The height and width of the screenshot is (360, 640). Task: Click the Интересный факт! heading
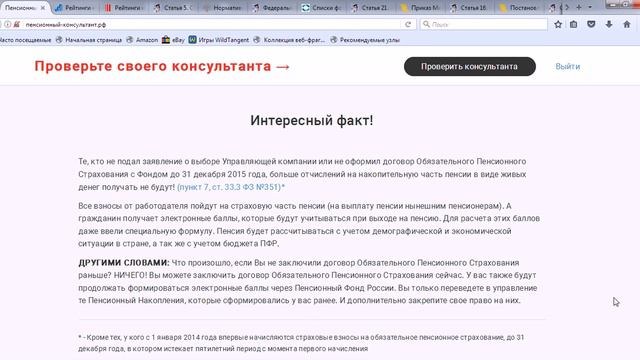(x=311, y=120)
